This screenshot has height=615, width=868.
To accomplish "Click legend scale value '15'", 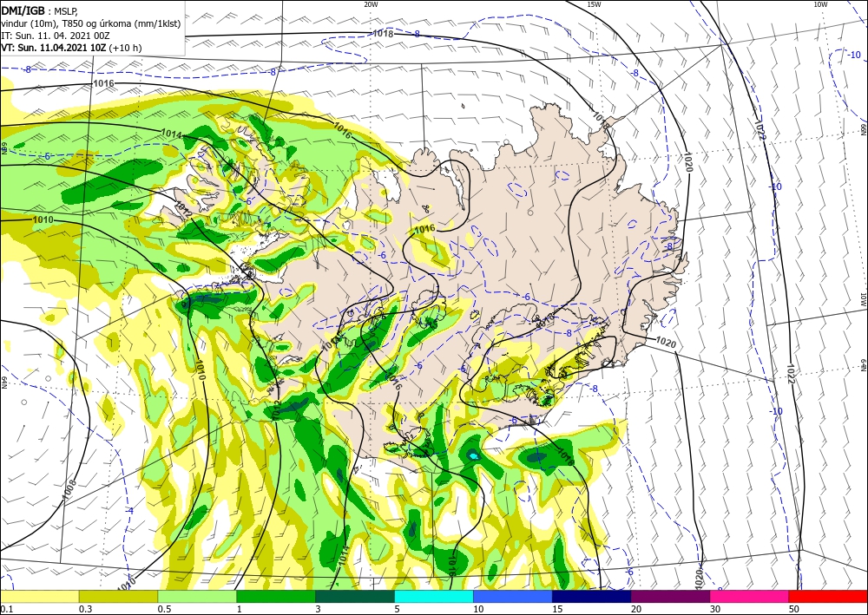I will pyautogui.click(x=557, y=609).
